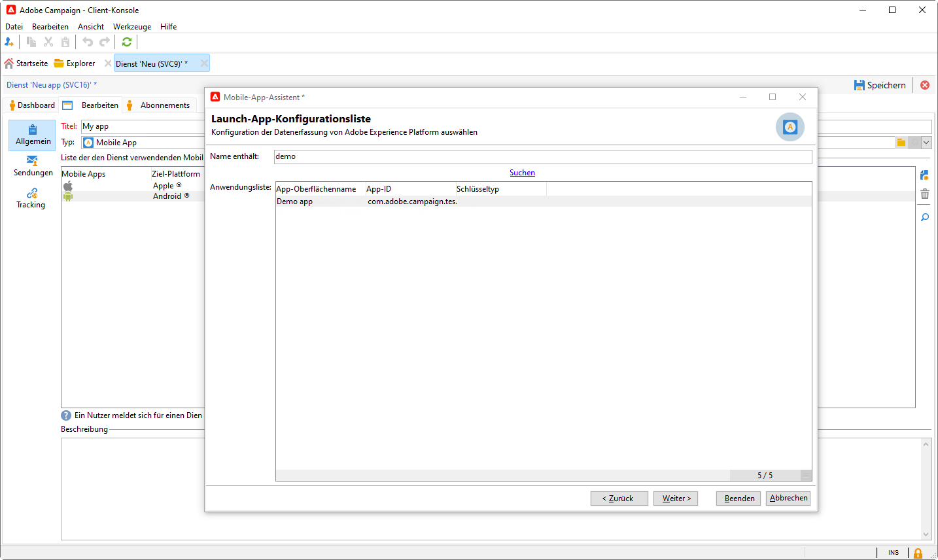Click the App-Oberflächenname column header

(x=321, y=189)
